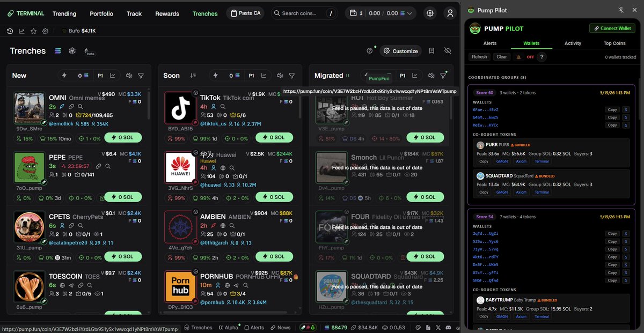
Task: Open the filter funnel in the New column
Action: tap(141, 76)
